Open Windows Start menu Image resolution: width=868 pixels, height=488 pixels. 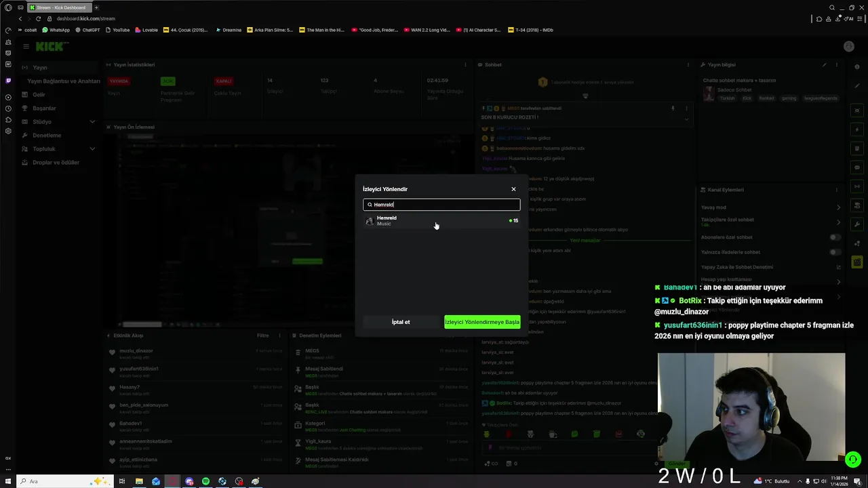[8, 481]
